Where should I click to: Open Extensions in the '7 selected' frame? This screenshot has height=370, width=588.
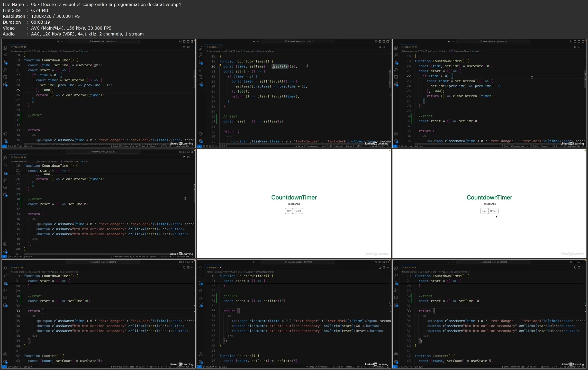pyautogui.click(x=201, y=84)
